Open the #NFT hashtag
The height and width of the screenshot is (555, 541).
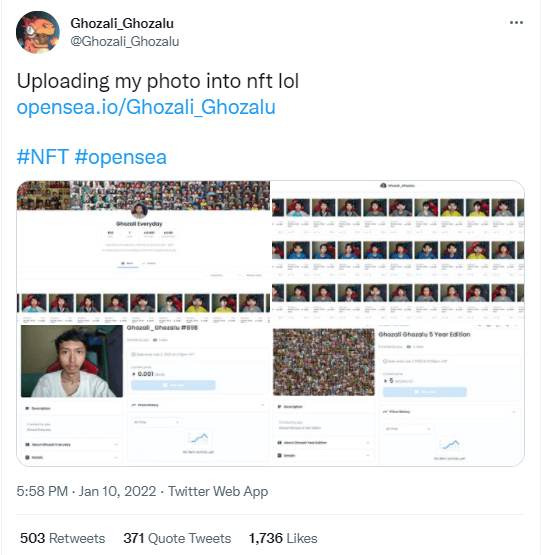click(x=42, y=157)
